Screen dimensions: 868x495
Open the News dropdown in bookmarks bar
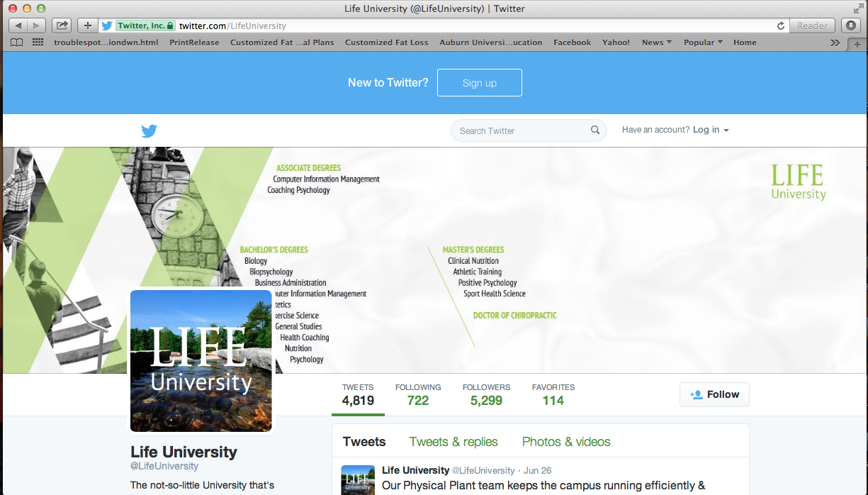655,43
